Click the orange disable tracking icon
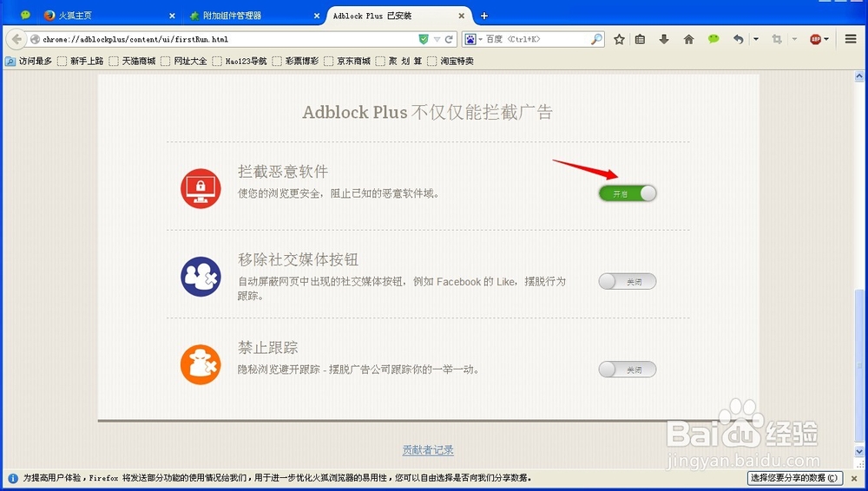The width and height of the screenshot is (868, 491). [201, 364]
